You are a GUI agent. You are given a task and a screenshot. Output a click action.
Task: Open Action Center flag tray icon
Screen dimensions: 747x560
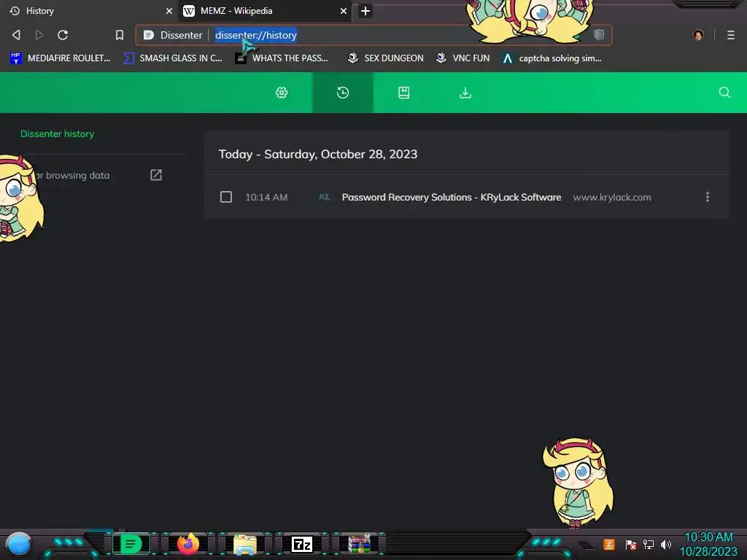pos(630,544)
